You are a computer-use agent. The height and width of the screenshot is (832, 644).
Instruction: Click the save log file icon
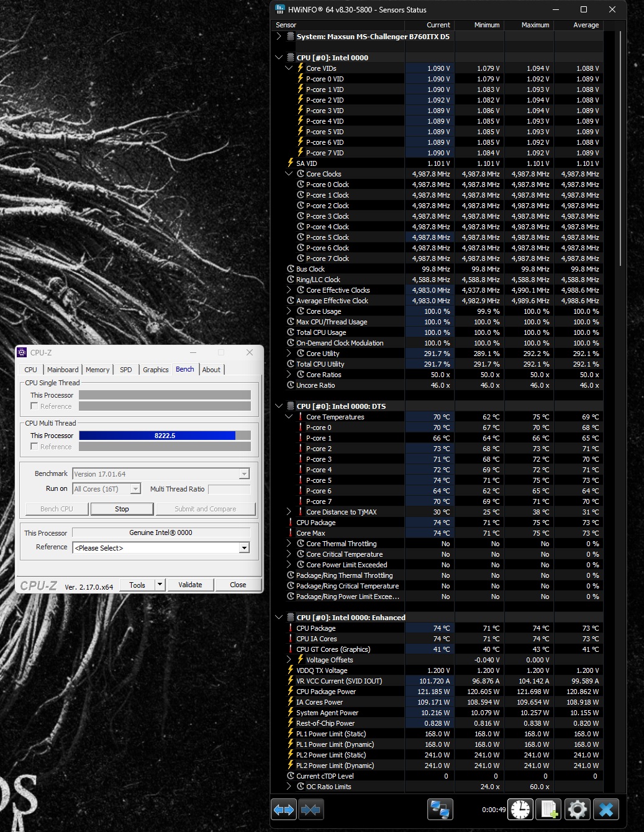tap(549, 810)
